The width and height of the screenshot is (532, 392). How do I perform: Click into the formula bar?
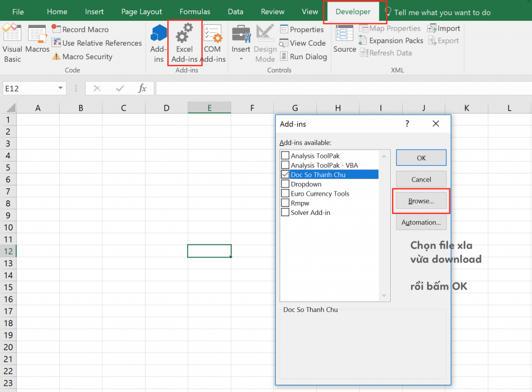tap(343, 88)
